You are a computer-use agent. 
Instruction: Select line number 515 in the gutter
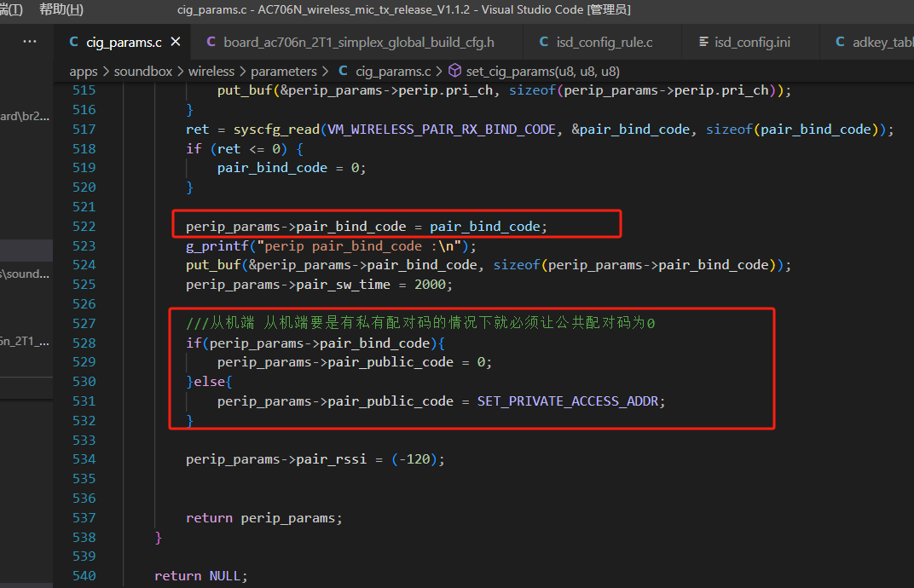pos(84,90)
